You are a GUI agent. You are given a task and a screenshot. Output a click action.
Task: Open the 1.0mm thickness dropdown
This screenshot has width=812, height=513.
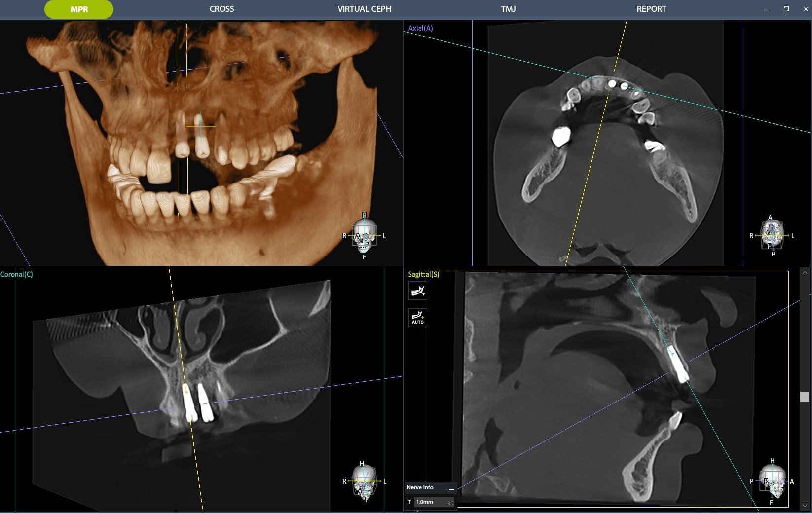pyautogui.click(x=434, y=502)
